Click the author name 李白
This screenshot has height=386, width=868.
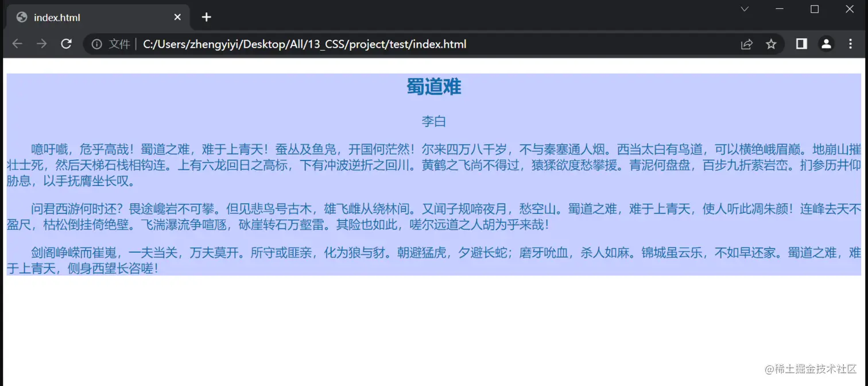pos(434,122)
